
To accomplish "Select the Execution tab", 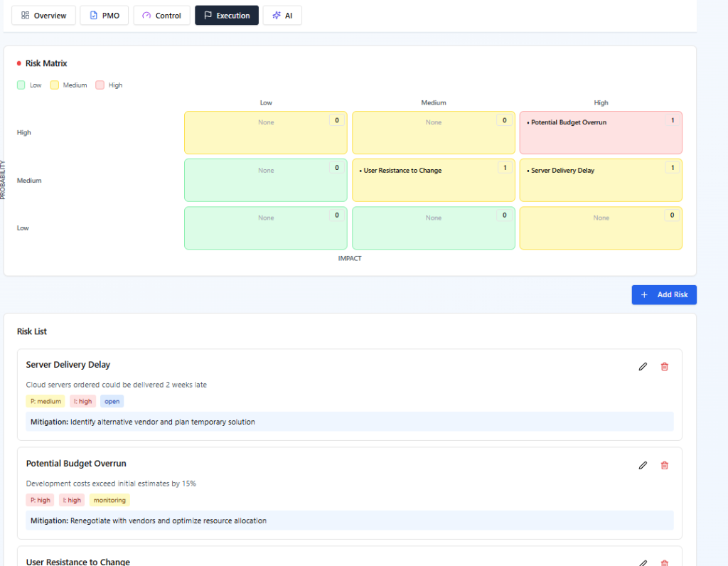I will coord(227,16).
